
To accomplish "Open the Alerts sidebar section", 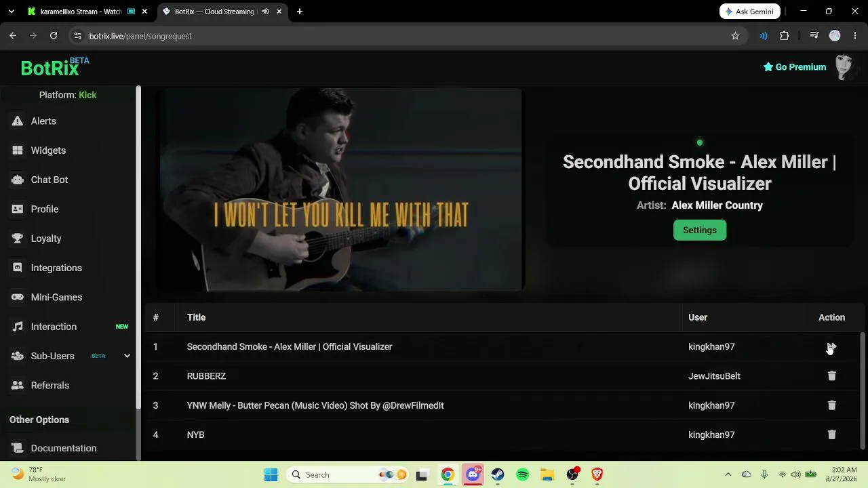I will coord(43,121).
